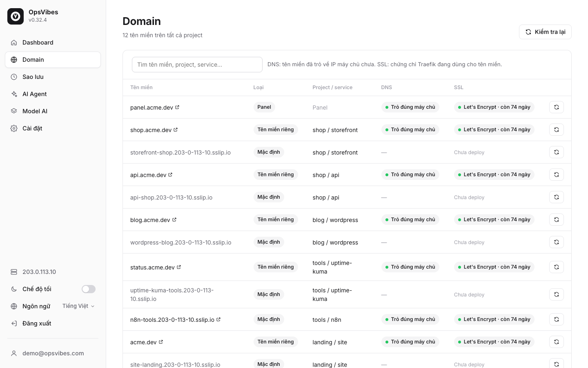Open shop.acme.dev external link icon

tap(176, 130)
